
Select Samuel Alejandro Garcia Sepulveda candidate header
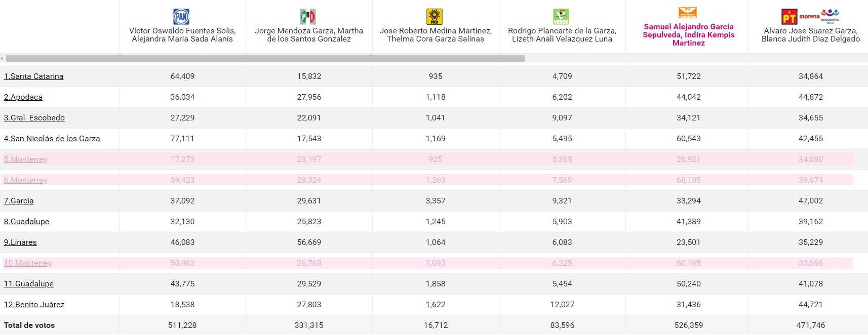point(688,35)
